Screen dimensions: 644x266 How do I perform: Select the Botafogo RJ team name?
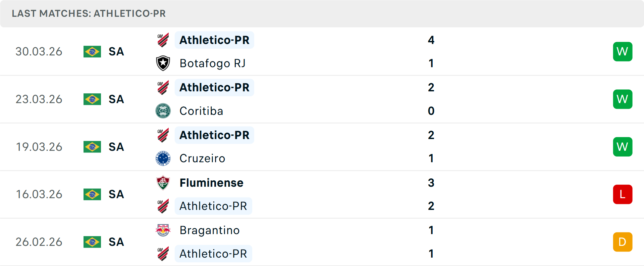(x=213, y=63)
